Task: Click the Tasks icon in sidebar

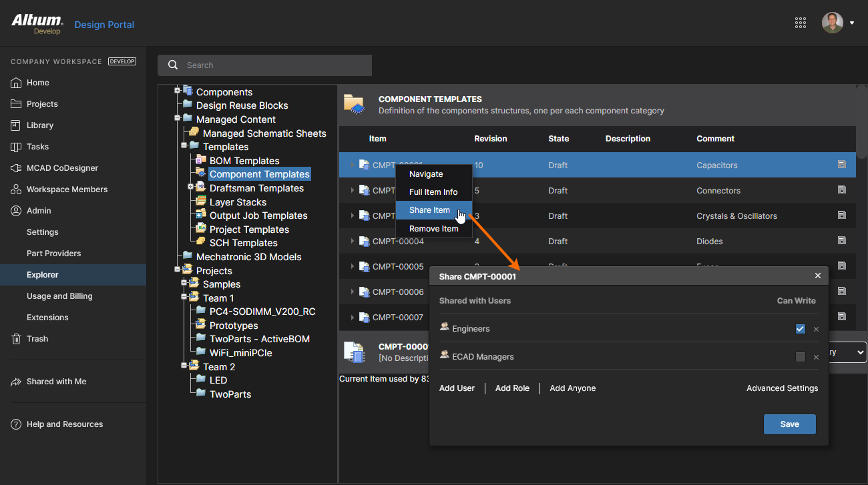Action: coord(16,147)
